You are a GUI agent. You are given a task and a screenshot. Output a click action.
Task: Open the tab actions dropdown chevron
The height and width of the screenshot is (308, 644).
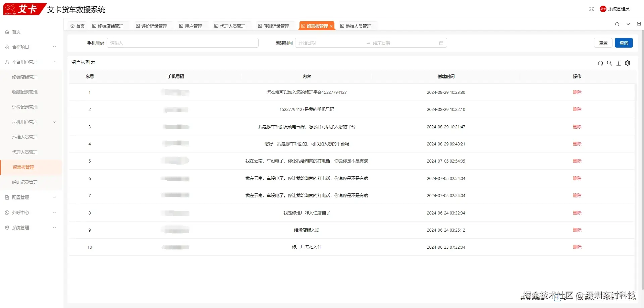[628, 24]
